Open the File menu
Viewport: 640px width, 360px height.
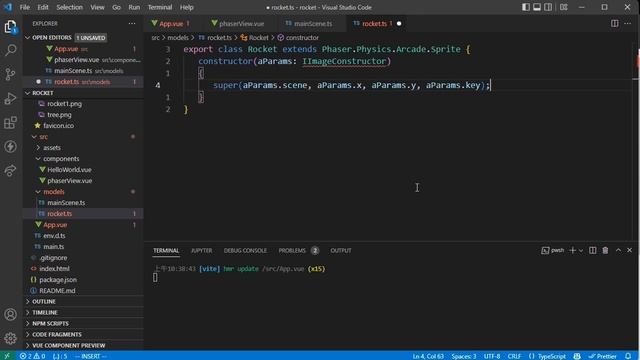click(24, 7)
